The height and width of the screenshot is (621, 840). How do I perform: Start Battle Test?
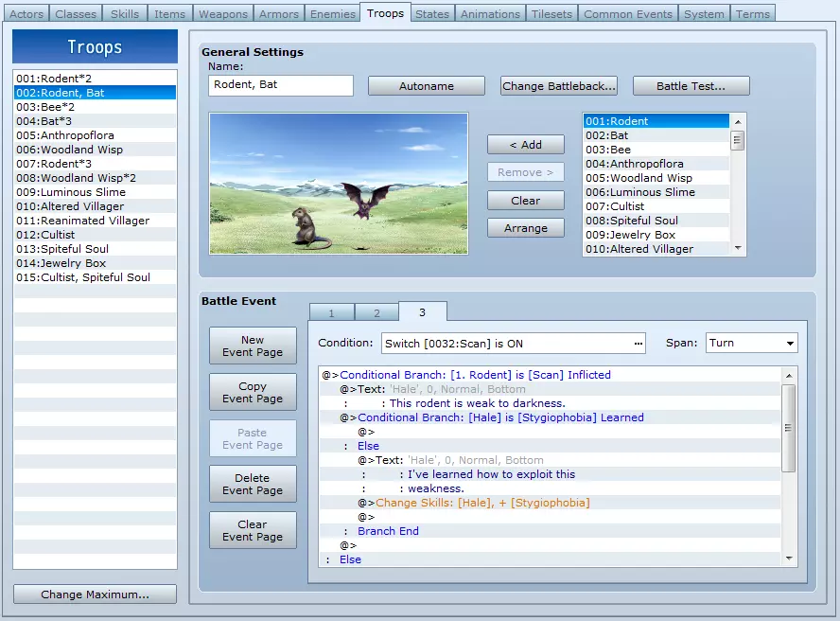(x=691, y=86)
